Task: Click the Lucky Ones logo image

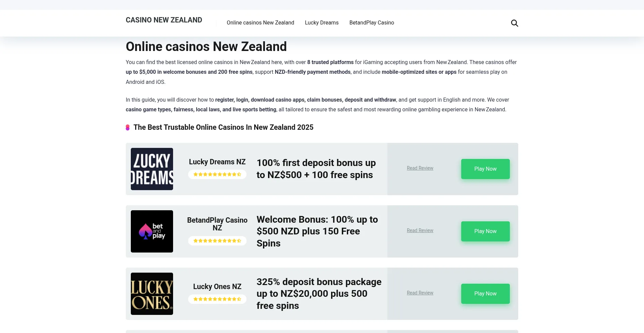Action: (152, 294)
